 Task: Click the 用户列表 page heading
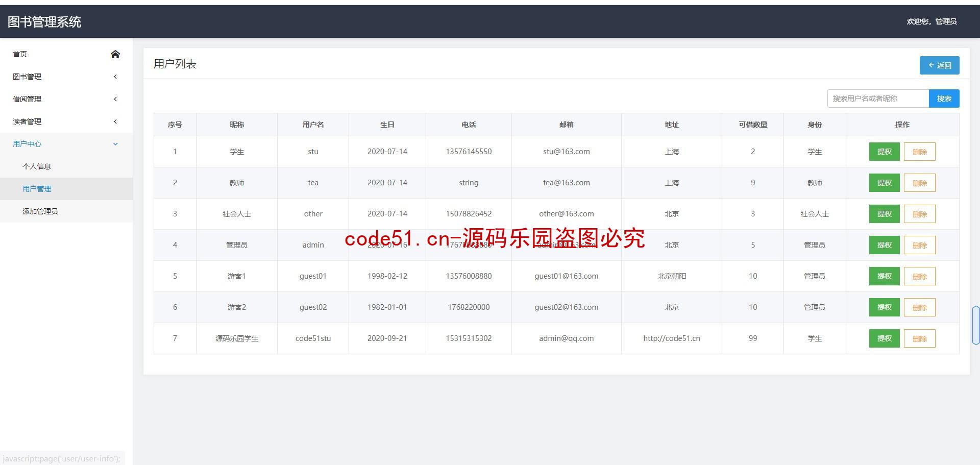[175, 64]
